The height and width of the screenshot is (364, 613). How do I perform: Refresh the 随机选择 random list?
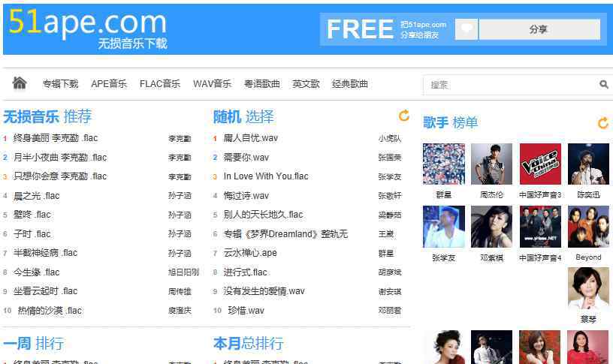[x=404, y=116]
